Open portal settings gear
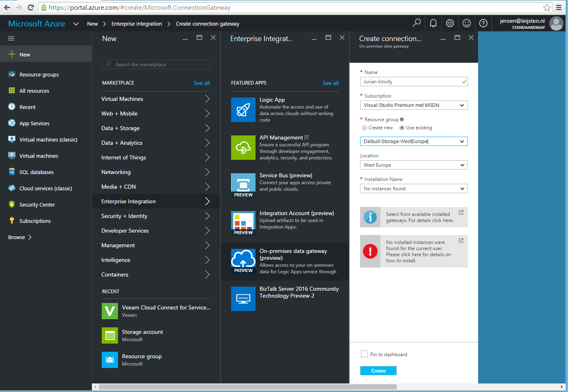The image size is (568, 392). 450,23
